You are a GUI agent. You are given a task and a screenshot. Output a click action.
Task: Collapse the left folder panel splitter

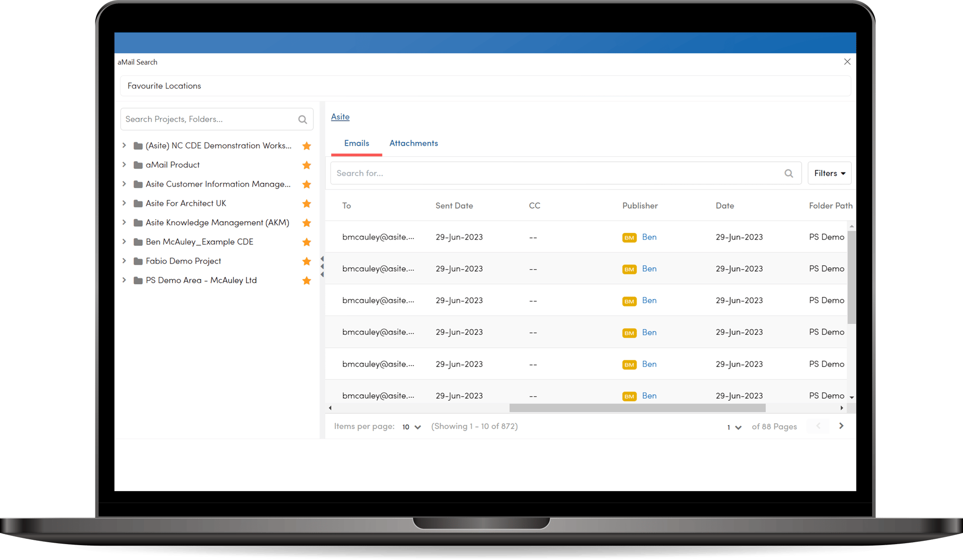click(x=322, y=267)
